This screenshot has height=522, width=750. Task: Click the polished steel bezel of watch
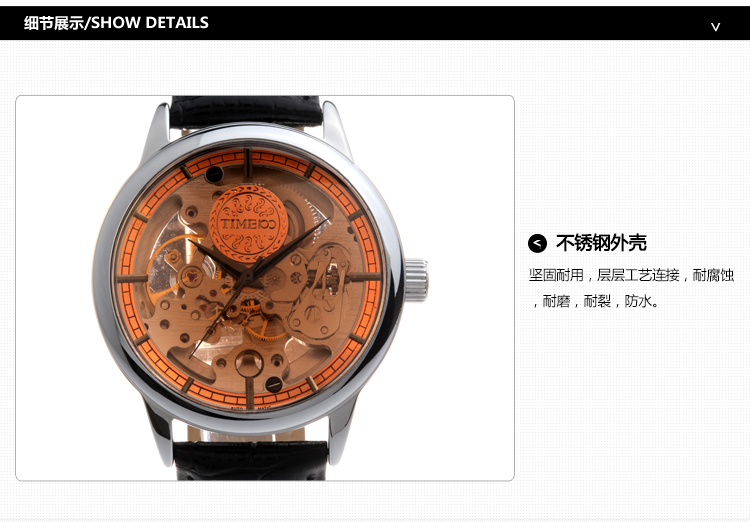tap(101, 278)
